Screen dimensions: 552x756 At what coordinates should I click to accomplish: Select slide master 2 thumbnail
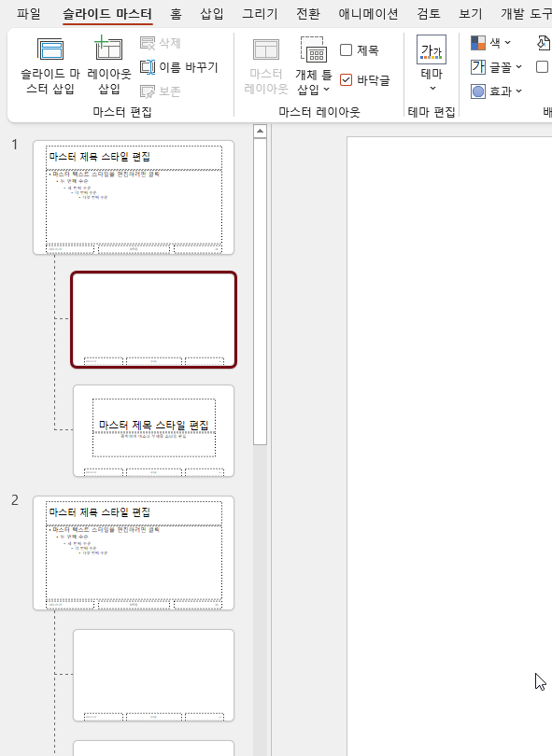(134, 553)
